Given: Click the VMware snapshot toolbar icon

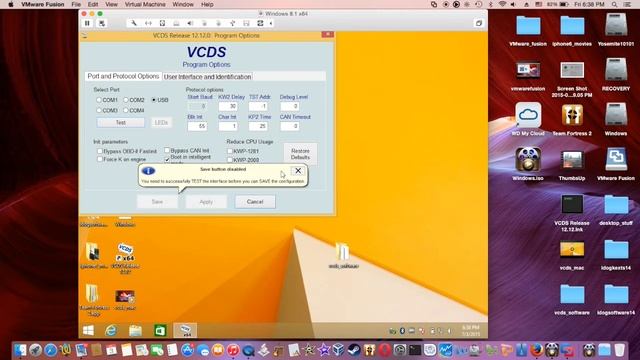Looking at the screenshot, I should coord(102,23).
